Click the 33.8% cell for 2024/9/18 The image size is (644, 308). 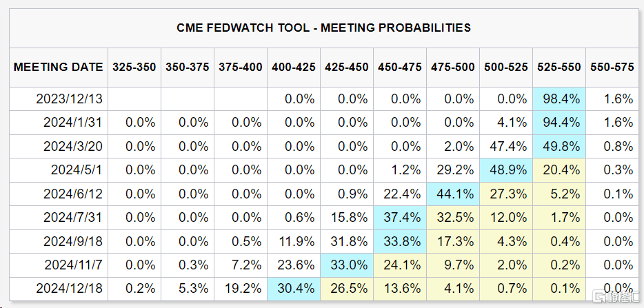click(x=400, y=241)
